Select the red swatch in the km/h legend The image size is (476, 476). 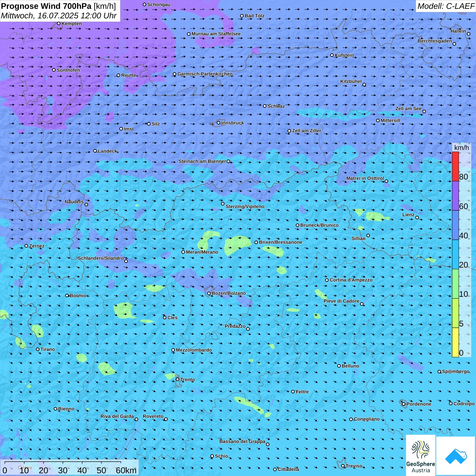click(455, 166)
